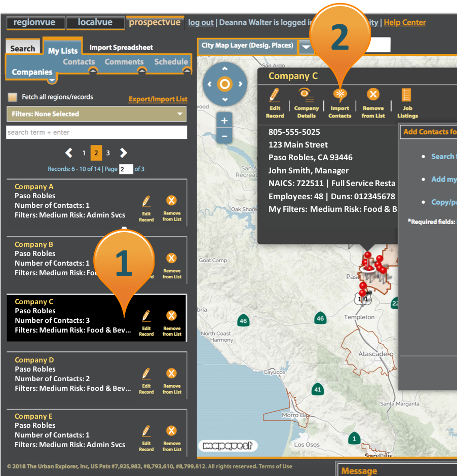The height and width of the screenshot is (476, 457).
Task: Click the Highway 1 map marker
Action: tap(354, 438)
